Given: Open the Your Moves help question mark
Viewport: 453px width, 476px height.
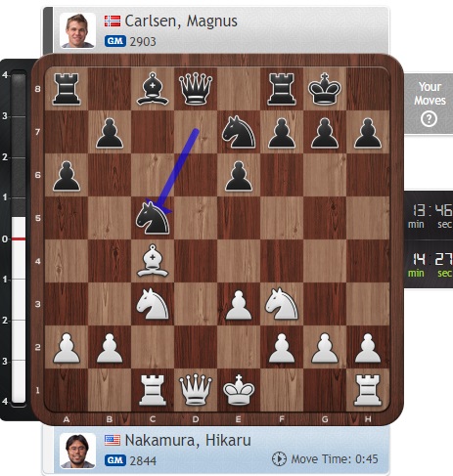Looking at the screenshot, I should click(x=429, y=119).
